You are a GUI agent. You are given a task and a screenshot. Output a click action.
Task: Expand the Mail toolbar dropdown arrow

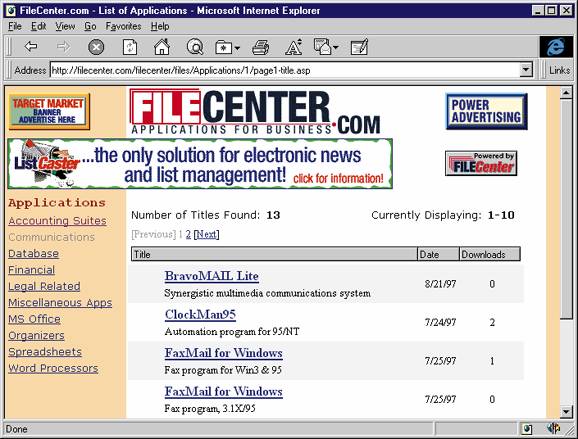click(335, 48)
